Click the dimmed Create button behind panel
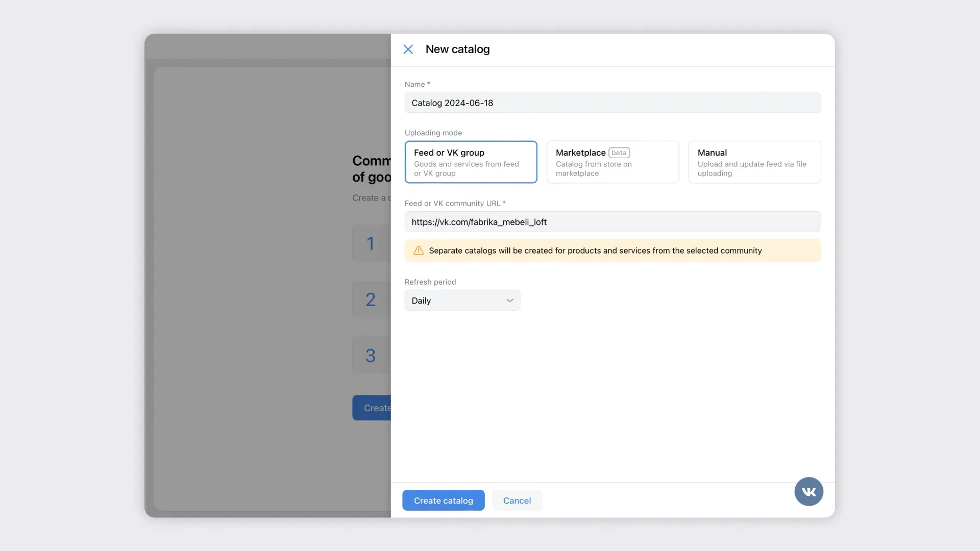This screenshot has height=551, width=980. (x=373, y=408)
